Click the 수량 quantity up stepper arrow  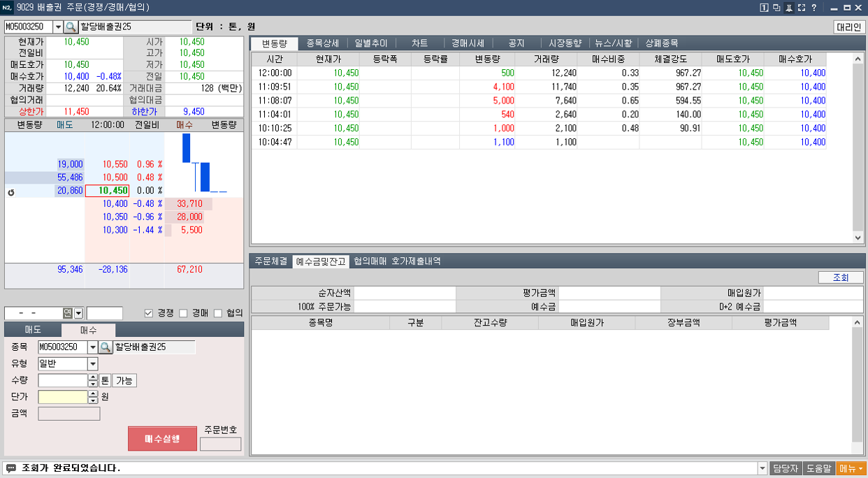pyautogui.click(x=93, y=377)
